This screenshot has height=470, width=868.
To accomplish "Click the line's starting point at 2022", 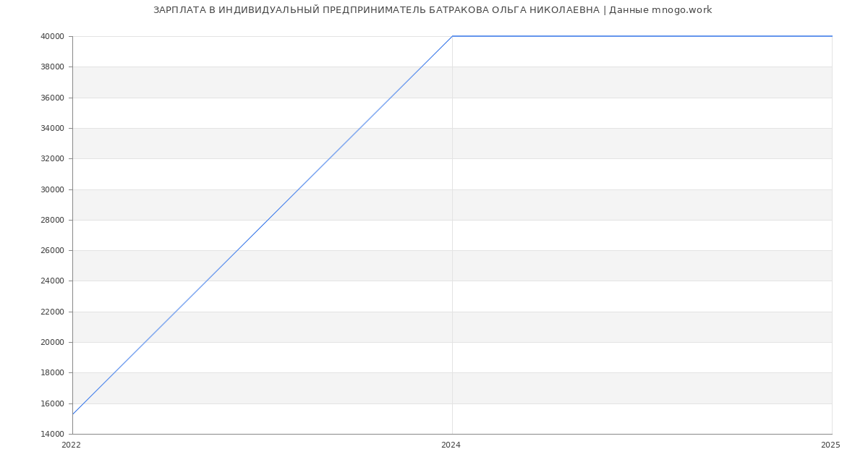I will point(73,414).
